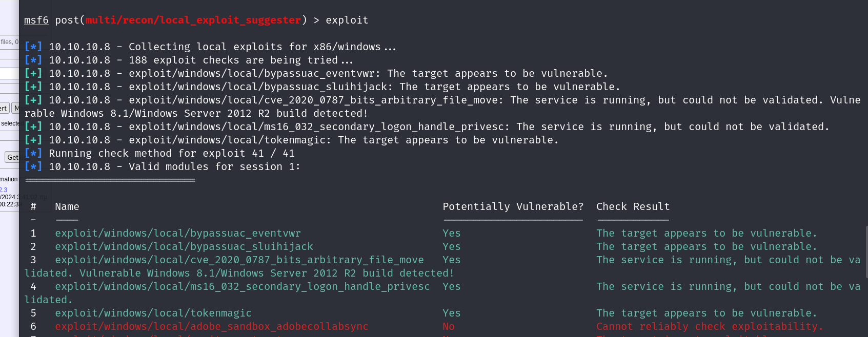
Task: Click the Potentially Vulnerable? column header
Action: pos(513,207)
